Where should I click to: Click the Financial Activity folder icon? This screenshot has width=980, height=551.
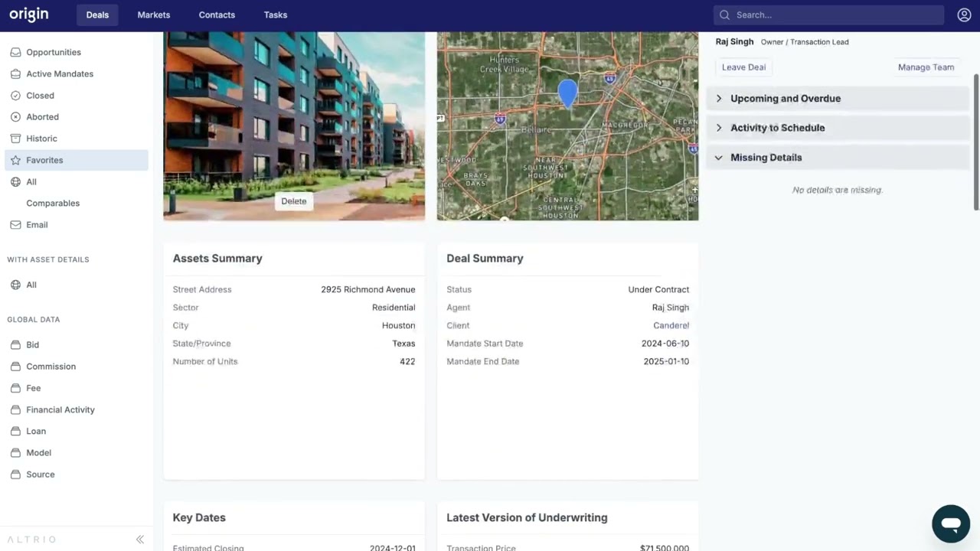pos(15,409)
